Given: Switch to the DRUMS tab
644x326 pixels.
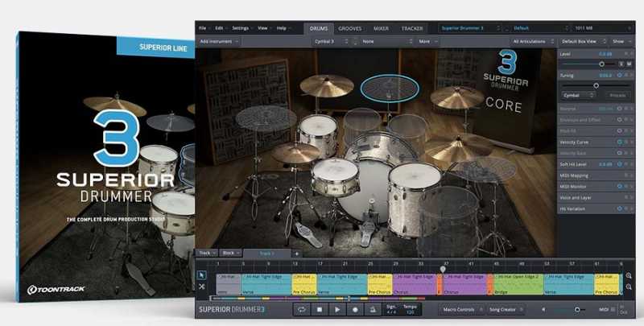Looking at the screenshot, I should click(319, 28).
